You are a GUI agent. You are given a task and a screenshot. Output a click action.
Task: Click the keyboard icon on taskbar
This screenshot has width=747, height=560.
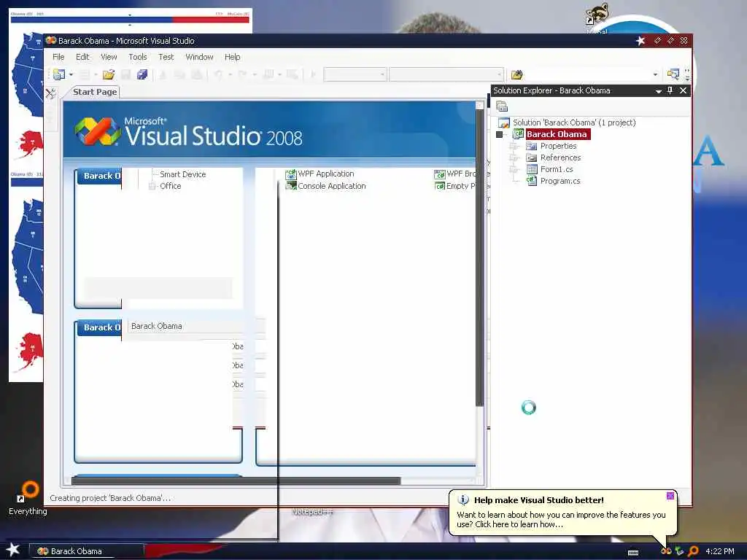point(633,553)
